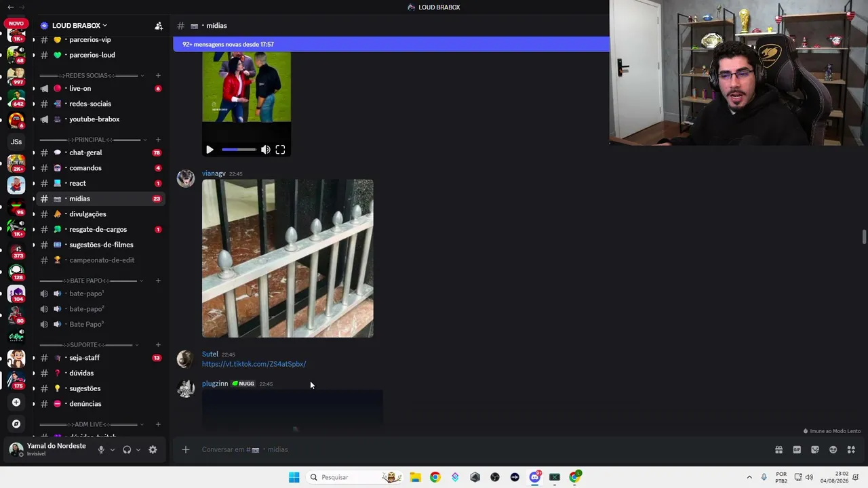
Task: Open the JSs server in the sidebar
Action: tap(16, 142)
